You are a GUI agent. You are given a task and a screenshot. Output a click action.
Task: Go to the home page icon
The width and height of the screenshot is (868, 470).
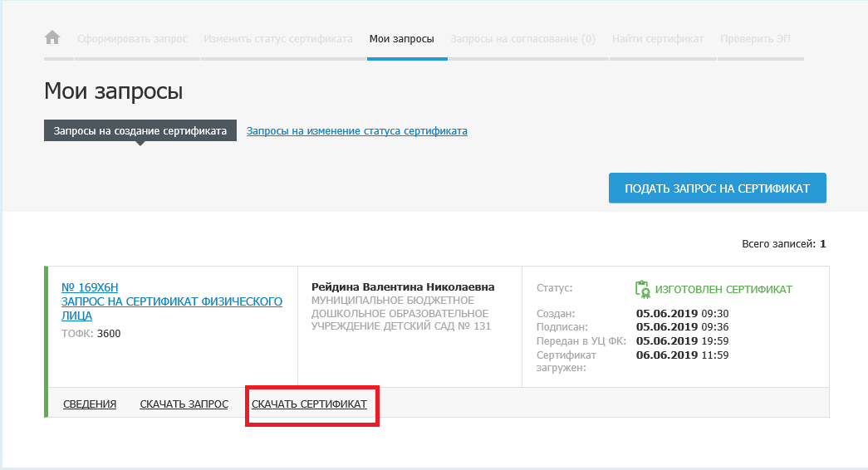[x=52, y=38]
